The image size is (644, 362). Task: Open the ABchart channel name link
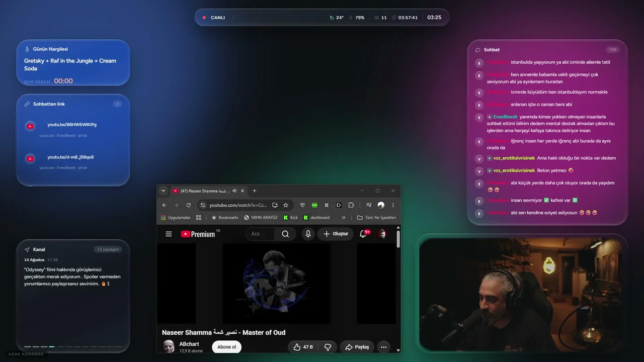(189, 344)
